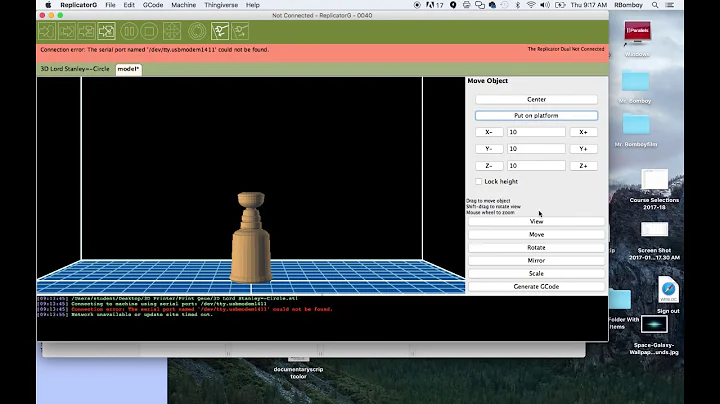Click 'The Replicator Dual Not Connected' status text
This screenshot has width=720, height=404.
click(566, 49)
